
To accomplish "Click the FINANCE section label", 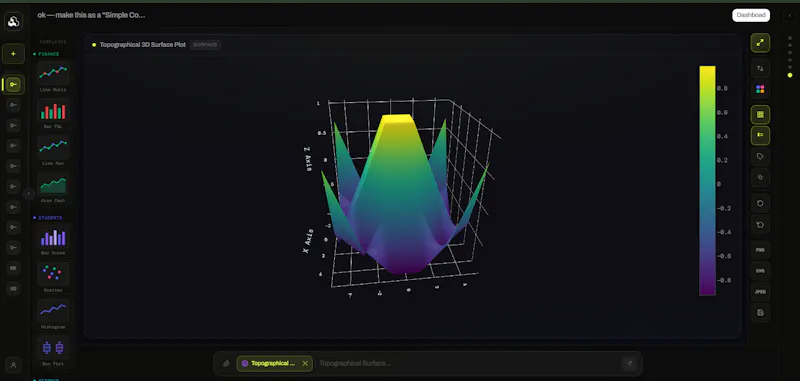I will click(x=48, y=54).
